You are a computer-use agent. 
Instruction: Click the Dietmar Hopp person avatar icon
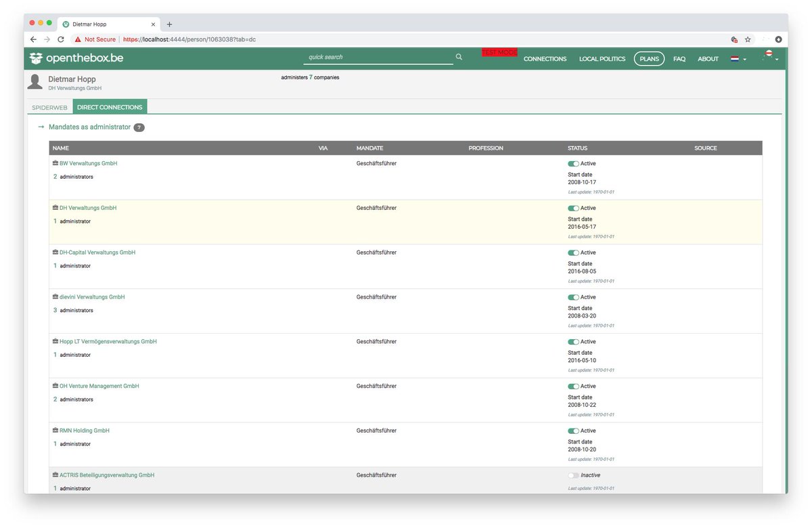(x=35, y=82)
